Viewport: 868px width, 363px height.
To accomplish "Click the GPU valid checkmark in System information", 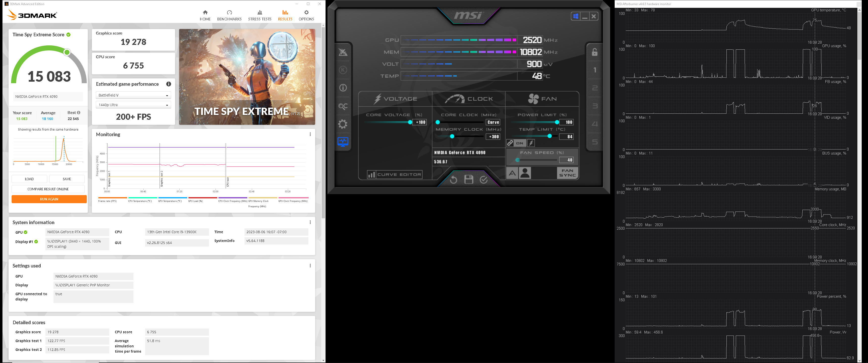I will click(25, 232).
